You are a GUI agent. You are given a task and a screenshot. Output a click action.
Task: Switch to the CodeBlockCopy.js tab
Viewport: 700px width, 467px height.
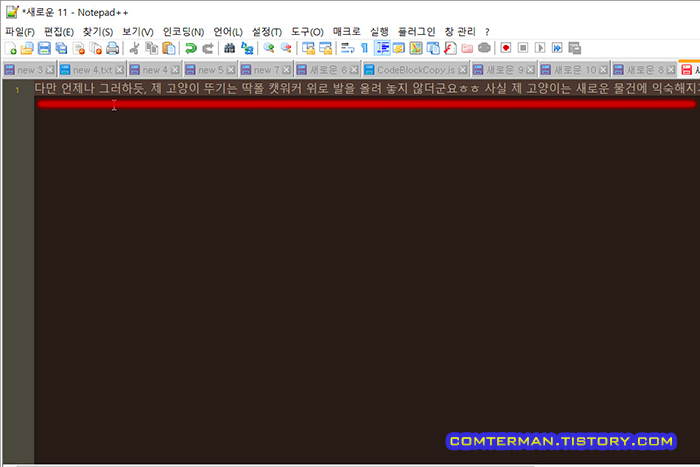tap(416, 70)
